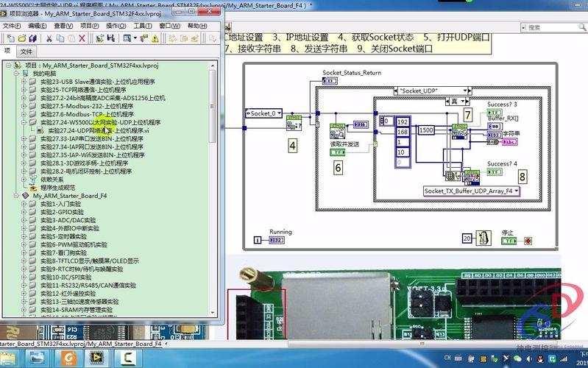Viewport: 588px width, 368px height.
Task: Open the 项目(P) menu
Action: (x=89, y=26)
